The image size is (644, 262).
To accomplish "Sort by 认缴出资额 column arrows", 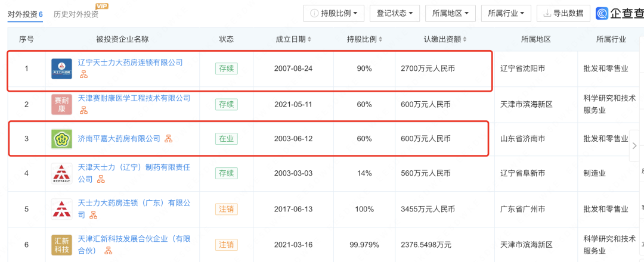I will (x=465, y=39).
